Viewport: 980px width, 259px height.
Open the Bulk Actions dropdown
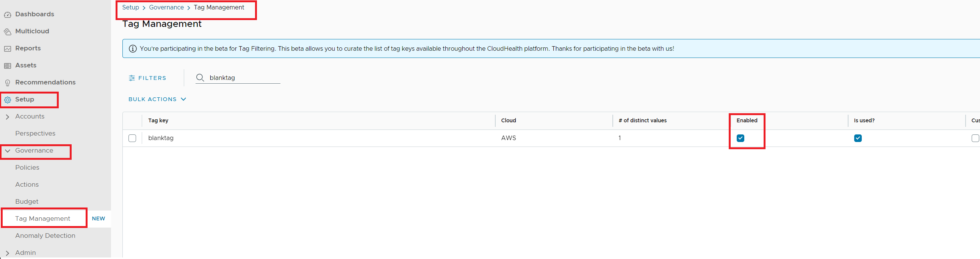tap(157, 99)
